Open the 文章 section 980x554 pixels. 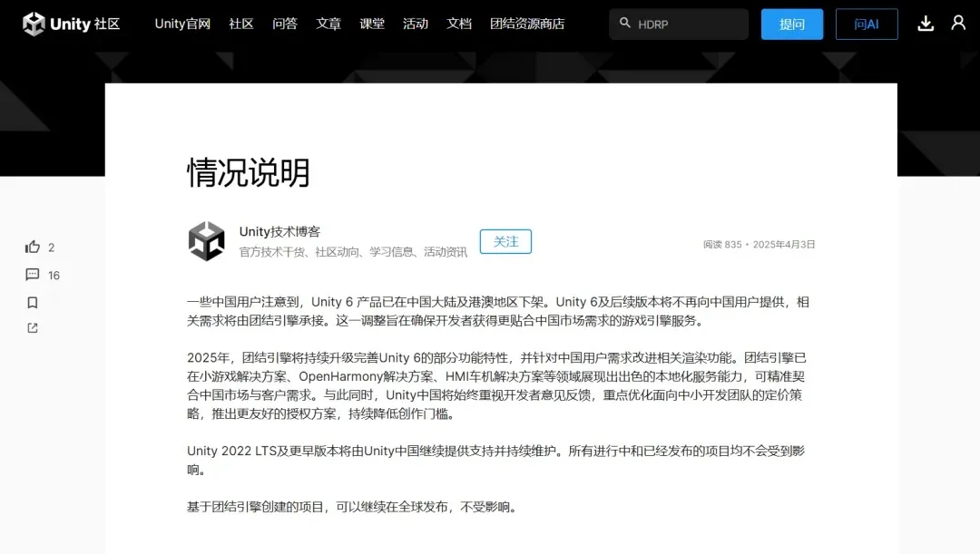point(328,24)
